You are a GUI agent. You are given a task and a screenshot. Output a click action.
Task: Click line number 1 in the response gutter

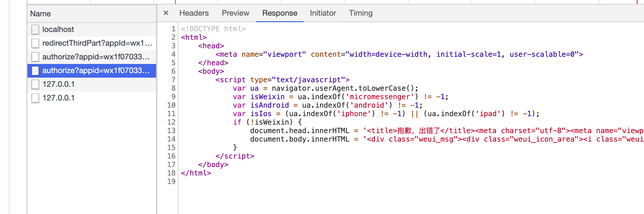point(173,29)
